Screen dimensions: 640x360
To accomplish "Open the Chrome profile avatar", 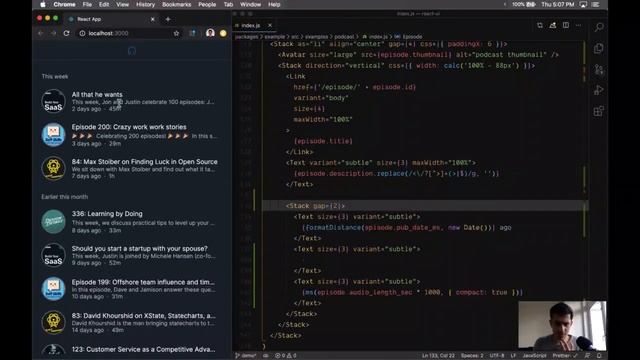I will click(x=210, y=33).
